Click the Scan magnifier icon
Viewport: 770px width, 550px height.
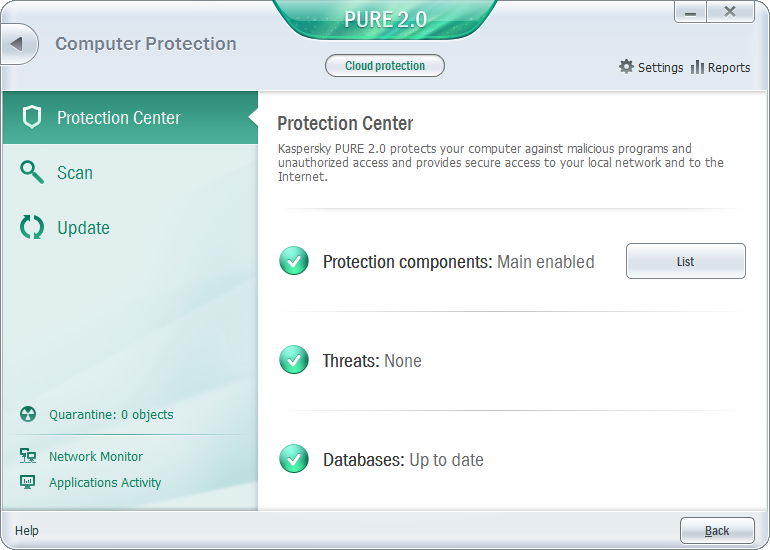click(32, 173)
